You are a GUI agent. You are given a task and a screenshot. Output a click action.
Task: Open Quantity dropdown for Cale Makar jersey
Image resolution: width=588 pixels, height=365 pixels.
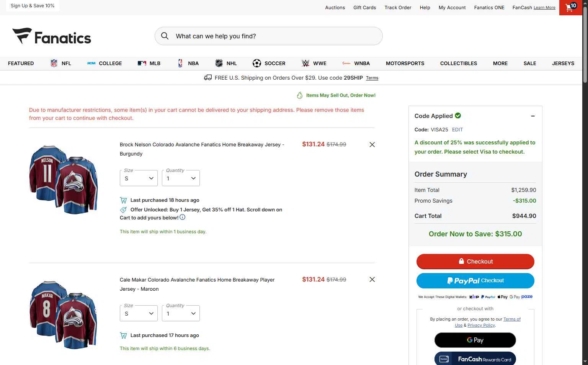(181, 313)
